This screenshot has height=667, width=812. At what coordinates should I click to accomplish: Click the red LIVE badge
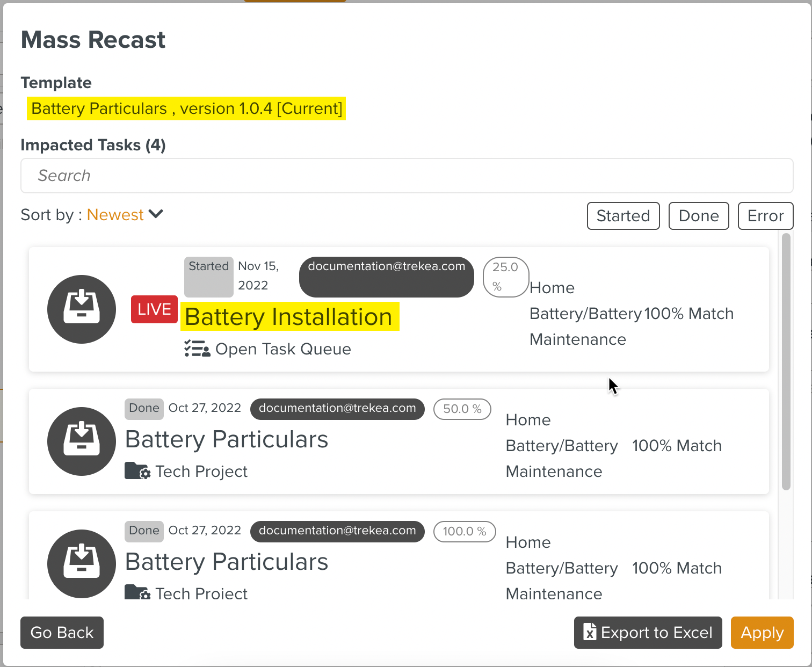coord(154,309)
